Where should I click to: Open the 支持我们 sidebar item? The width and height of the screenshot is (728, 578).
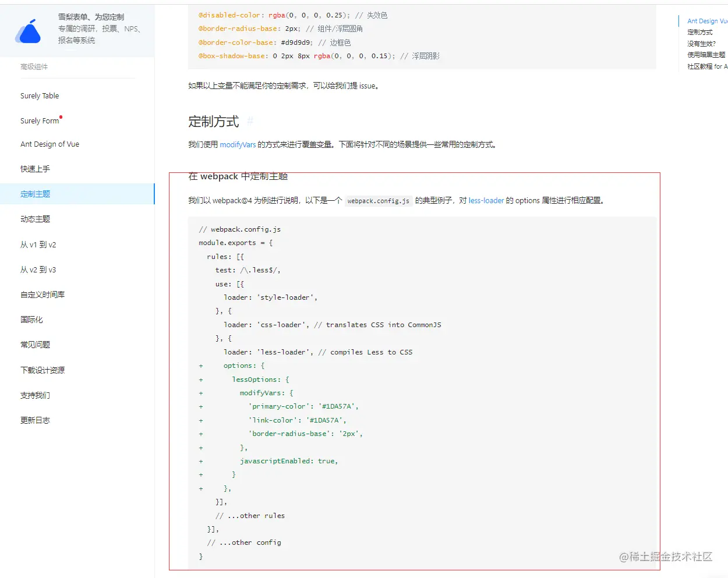pyautogui.click(x=35, y=395)
